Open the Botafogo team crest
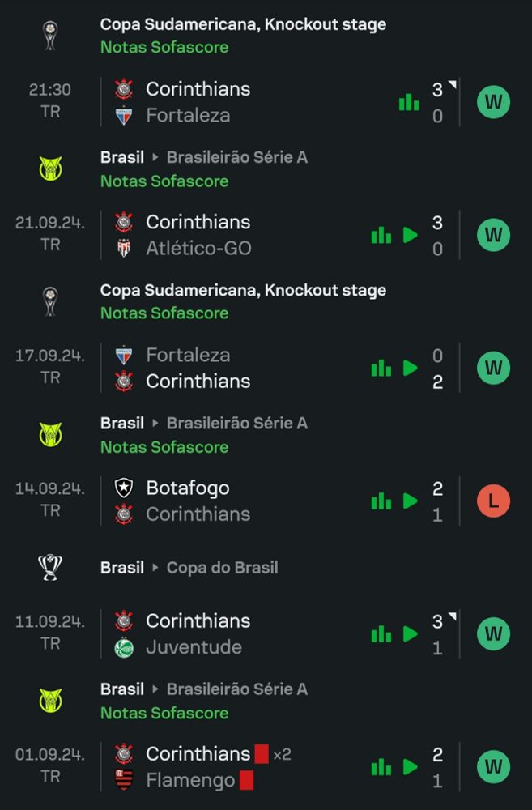 (124, 488)
